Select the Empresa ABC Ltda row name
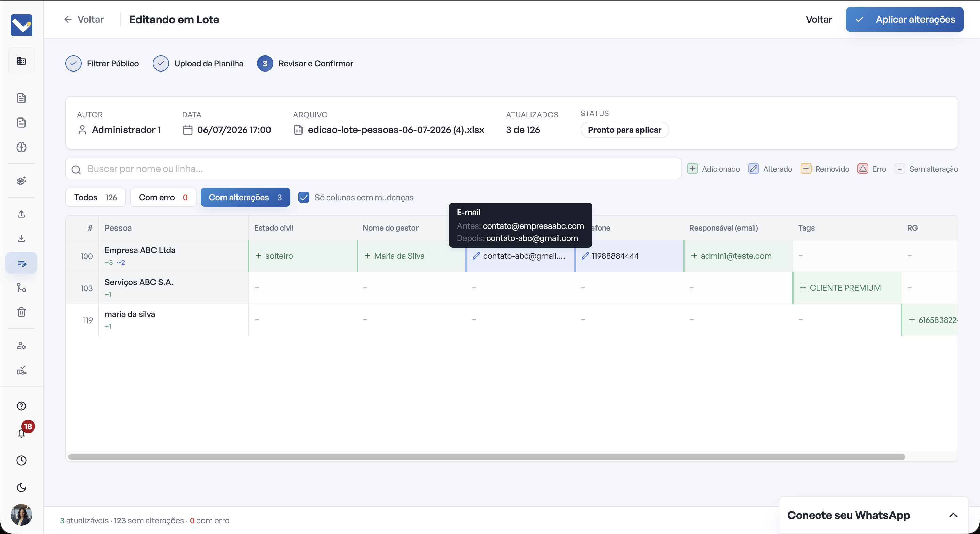This screenshot has width=980, height=534. point(140,250)
